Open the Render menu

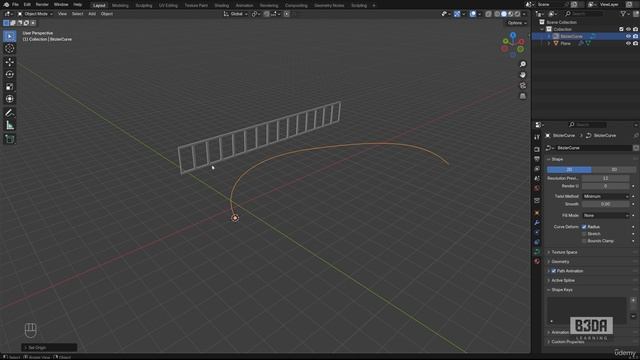pyautogui.click(x=42, y=4)
